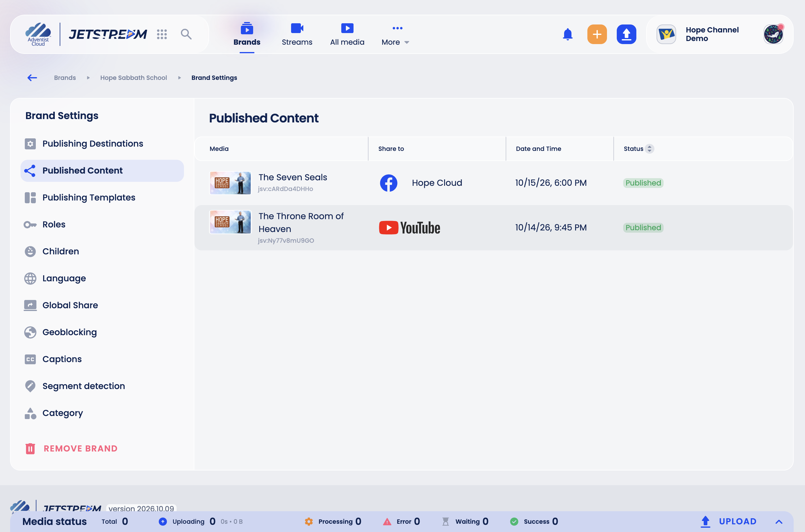Open Publishing Destinations settings
The height and width of the screenshot is (532, 805).
tap(102, 144)
